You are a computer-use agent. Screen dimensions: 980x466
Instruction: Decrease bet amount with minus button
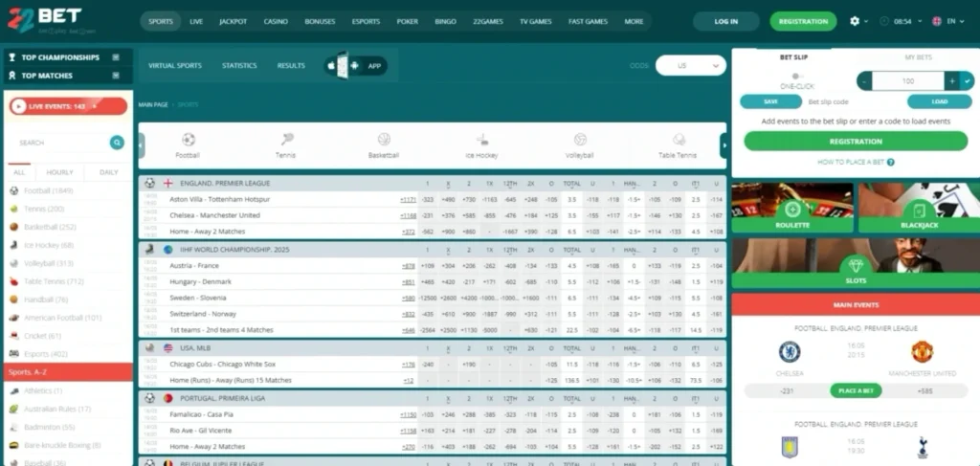[864, 80]
